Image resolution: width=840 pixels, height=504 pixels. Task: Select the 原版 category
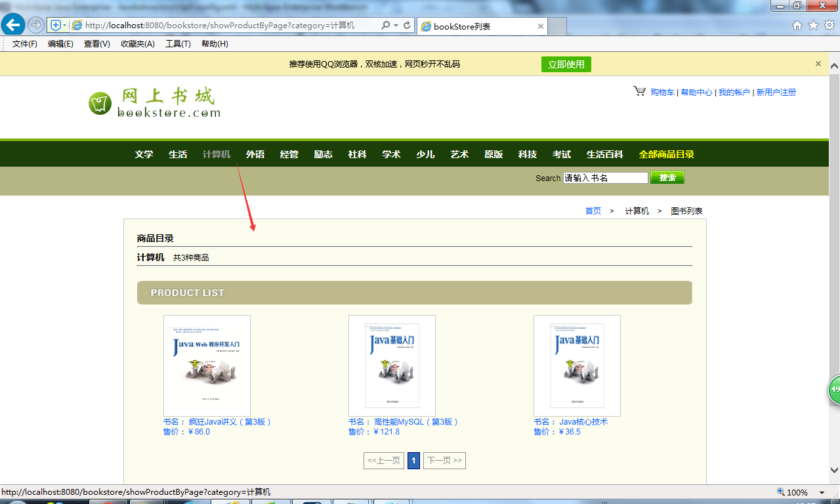click(x=493, y=154)
